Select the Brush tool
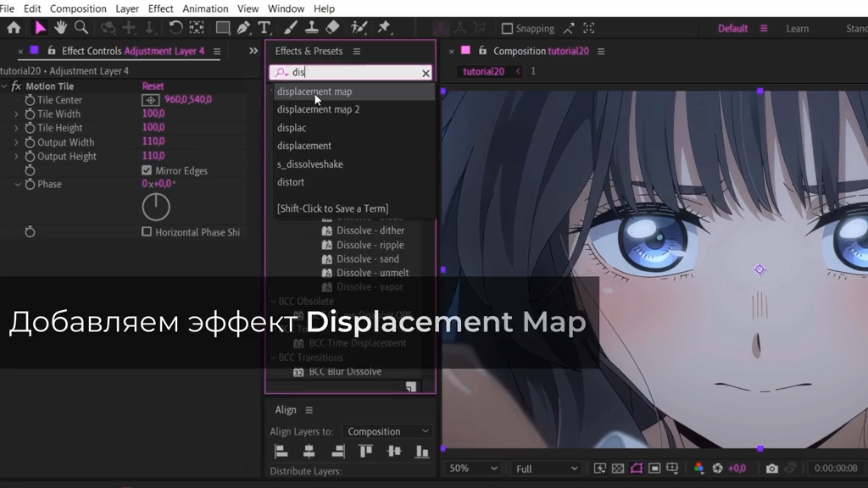This screenshot has width=868, height=488. 291,28
